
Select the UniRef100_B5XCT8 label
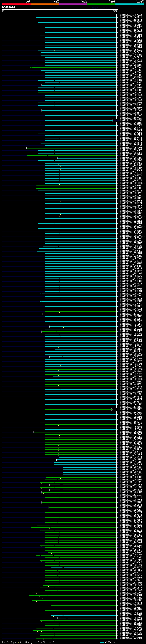tap(131, 635)
